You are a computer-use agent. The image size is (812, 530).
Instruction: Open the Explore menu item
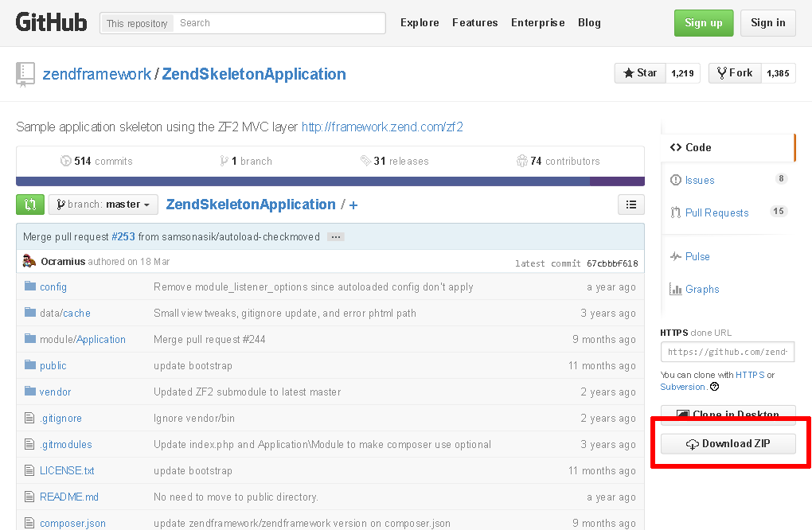pyautogui.click(x=420, y=22)
